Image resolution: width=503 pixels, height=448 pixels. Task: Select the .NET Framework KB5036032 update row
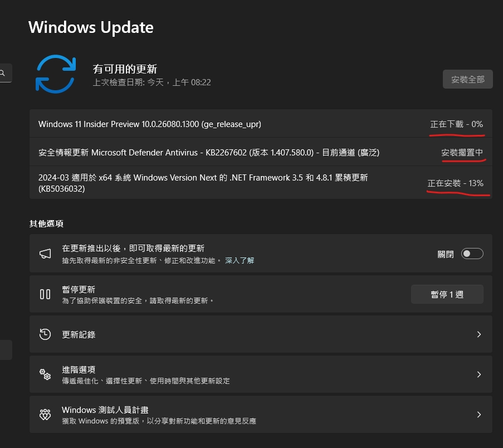coord(261,183)
